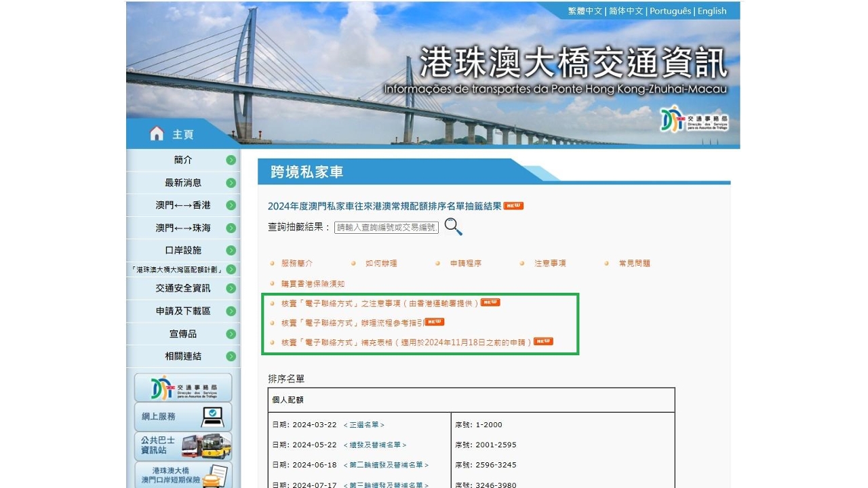Open the 如何辦理 link

(381, 263)
